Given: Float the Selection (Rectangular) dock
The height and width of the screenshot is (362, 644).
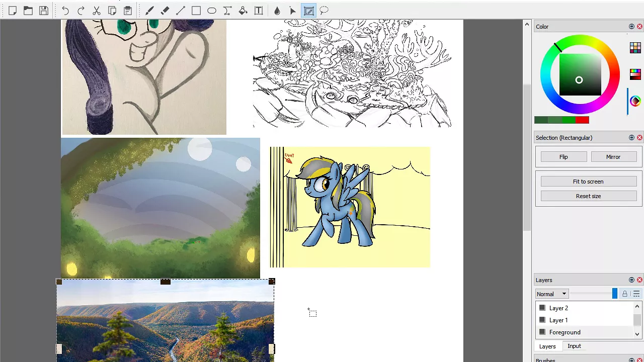Looking at the screenshot, I should [631, 138].
